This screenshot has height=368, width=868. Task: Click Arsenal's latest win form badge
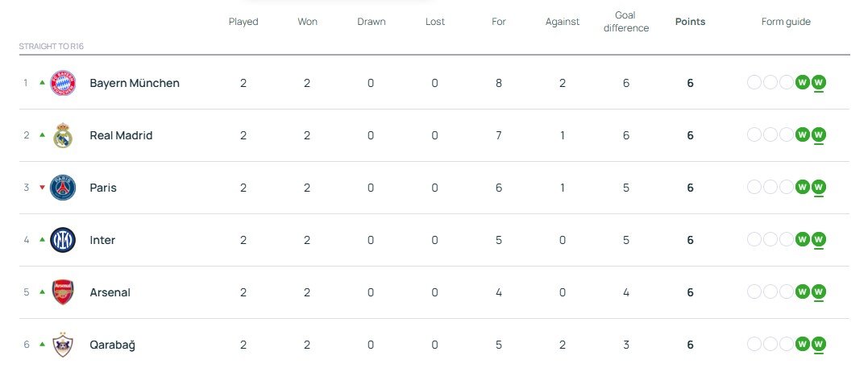tap(819, 292)
